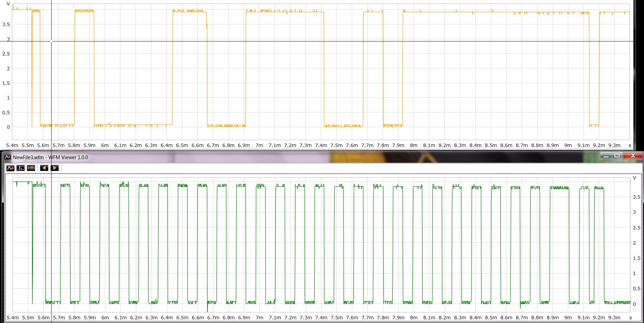Close the NewFile3.wfm WFM Viewer window
Image resolution: width=644 pixels, height=323 pixels.
[x=633, y=156]
